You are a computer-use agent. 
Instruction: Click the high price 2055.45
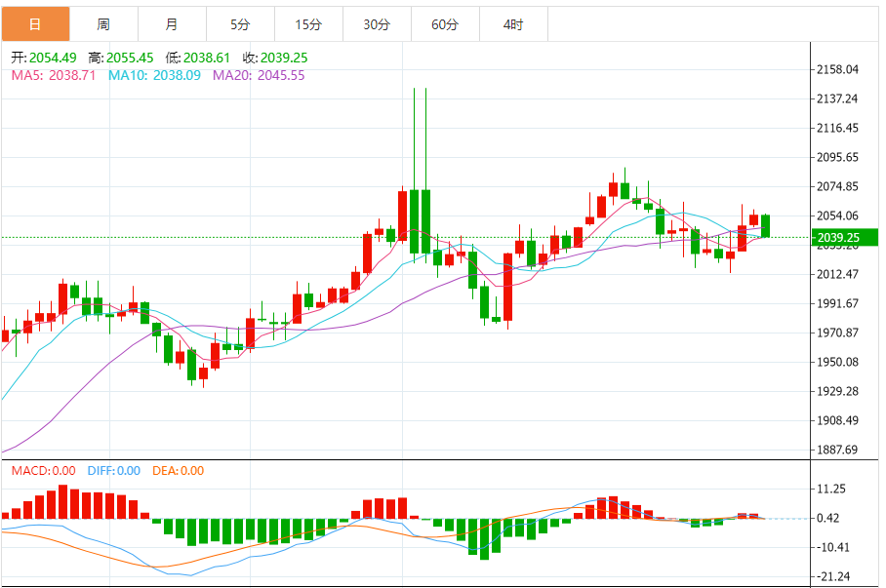pos(130,58)
